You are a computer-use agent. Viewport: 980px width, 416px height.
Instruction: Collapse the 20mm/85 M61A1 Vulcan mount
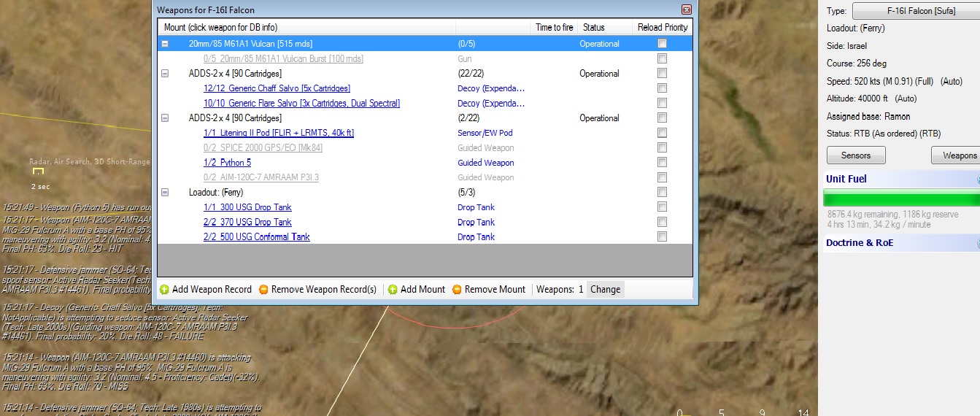click(x=165, y=44)
